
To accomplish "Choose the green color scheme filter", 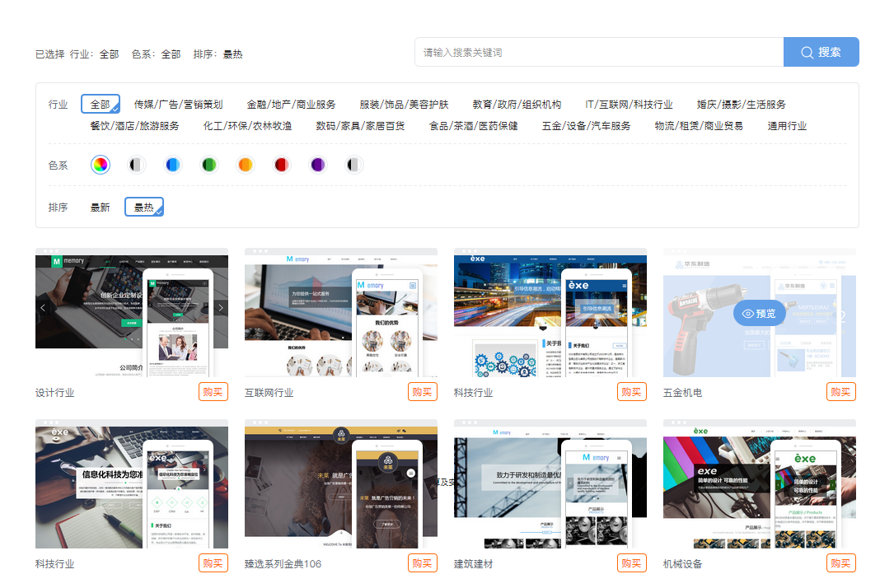I will 209,165.
